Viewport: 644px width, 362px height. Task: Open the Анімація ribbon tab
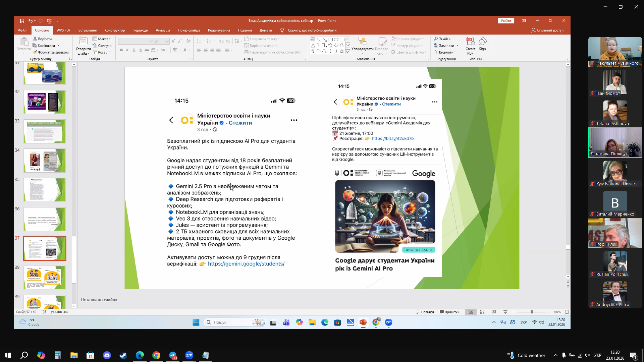coord(163,30)
